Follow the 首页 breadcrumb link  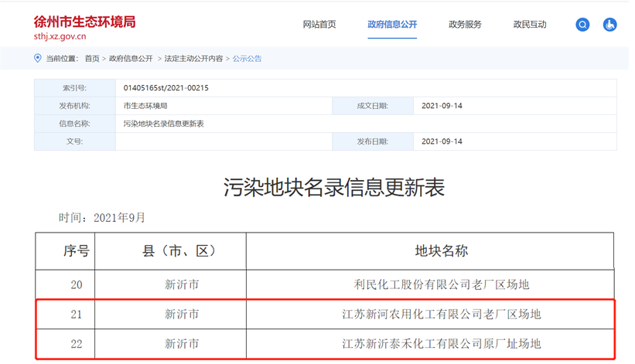click(x=92, y=59)
